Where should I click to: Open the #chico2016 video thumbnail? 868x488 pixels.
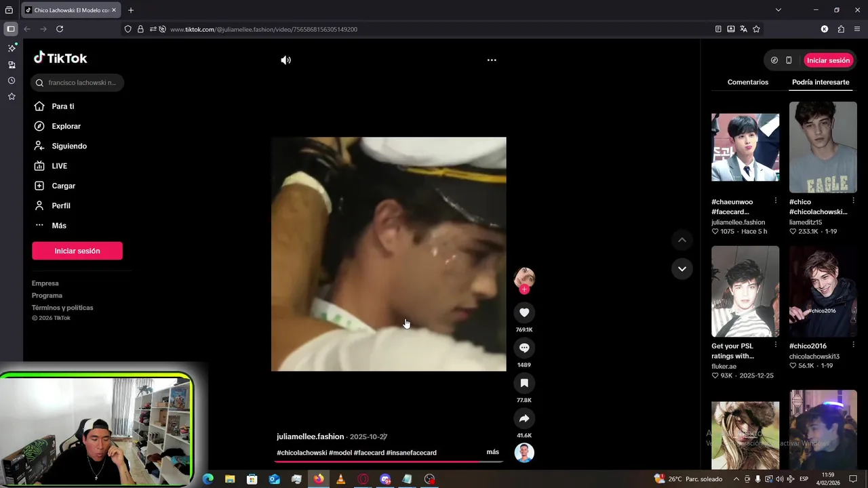(823, 291)
